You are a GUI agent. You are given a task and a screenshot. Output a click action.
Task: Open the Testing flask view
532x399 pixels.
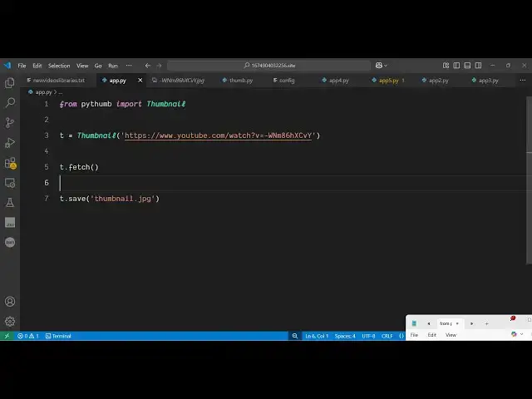click(10, 203)
